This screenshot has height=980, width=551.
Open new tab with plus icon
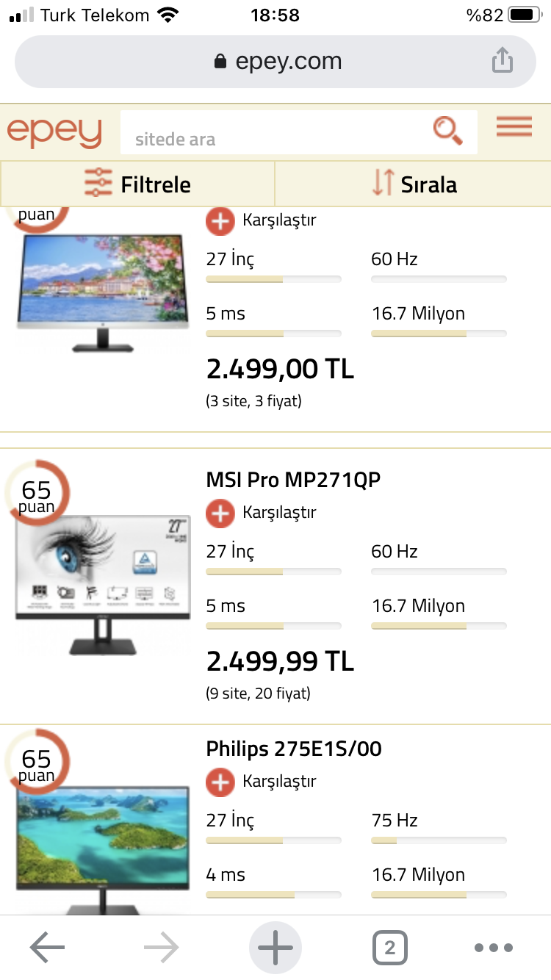[x=275, y=948]
